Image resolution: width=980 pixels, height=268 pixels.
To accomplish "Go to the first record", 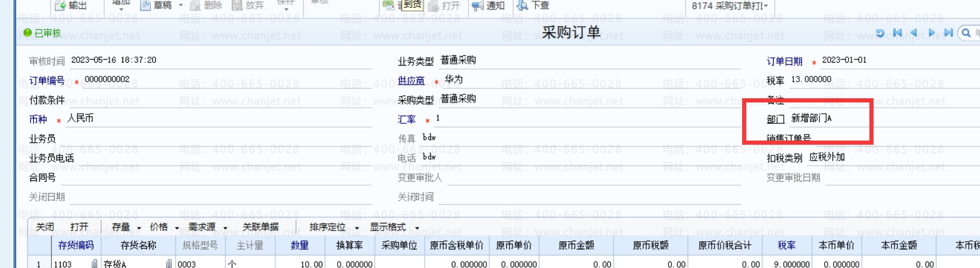I will (897, 33).
